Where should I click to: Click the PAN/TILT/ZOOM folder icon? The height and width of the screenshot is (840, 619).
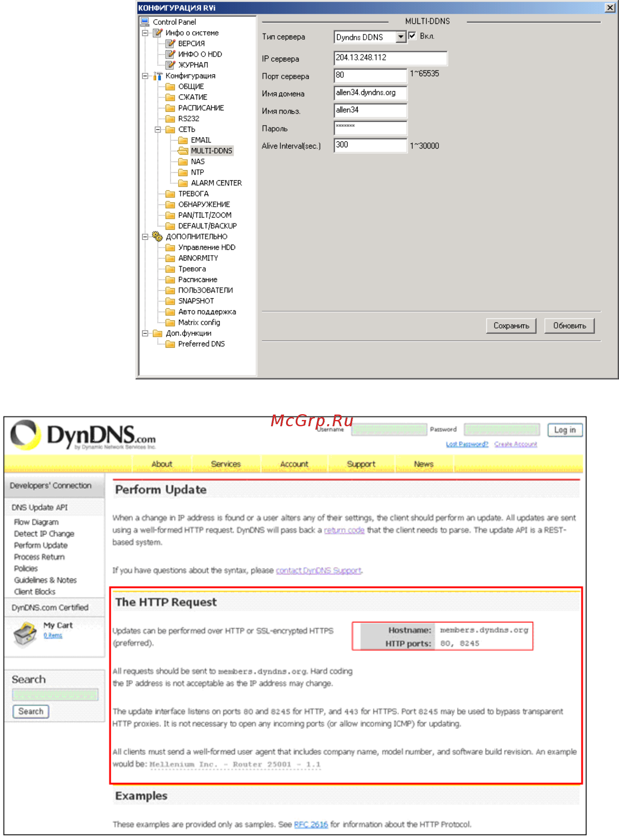click(170, 215)
